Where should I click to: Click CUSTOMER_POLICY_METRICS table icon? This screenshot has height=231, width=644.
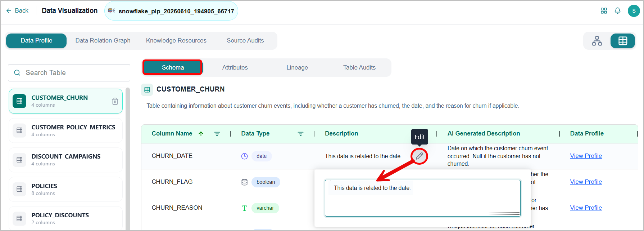pos(19,130)
